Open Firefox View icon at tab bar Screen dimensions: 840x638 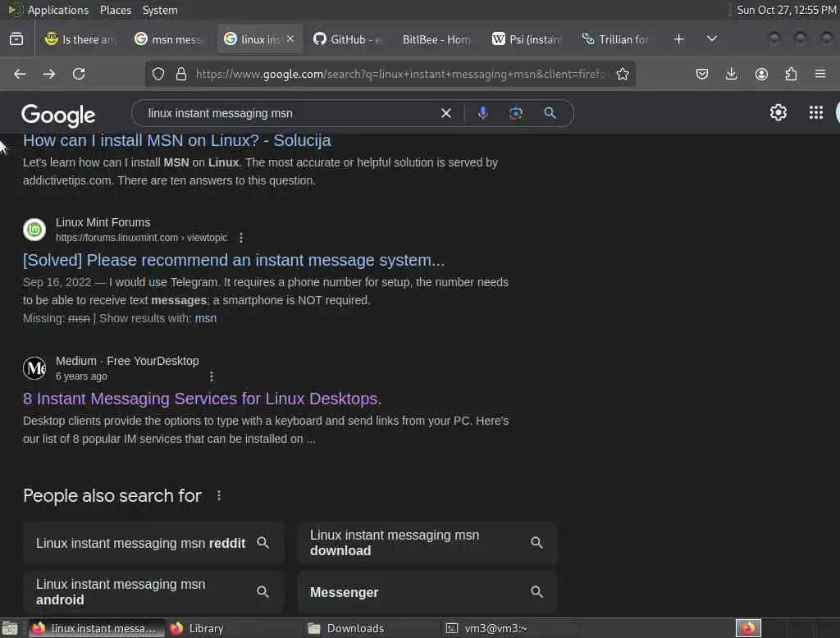click(16, 39)
